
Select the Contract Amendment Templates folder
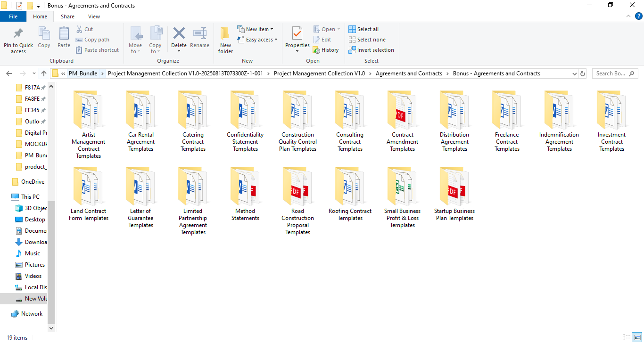[x=402, y=121]
